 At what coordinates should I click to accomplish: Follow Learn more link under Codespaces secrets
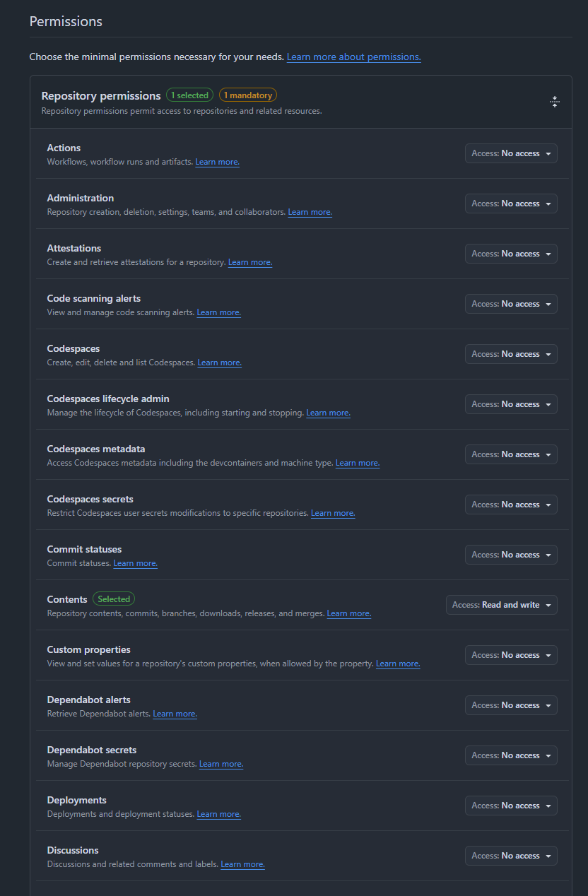point(333,513)
